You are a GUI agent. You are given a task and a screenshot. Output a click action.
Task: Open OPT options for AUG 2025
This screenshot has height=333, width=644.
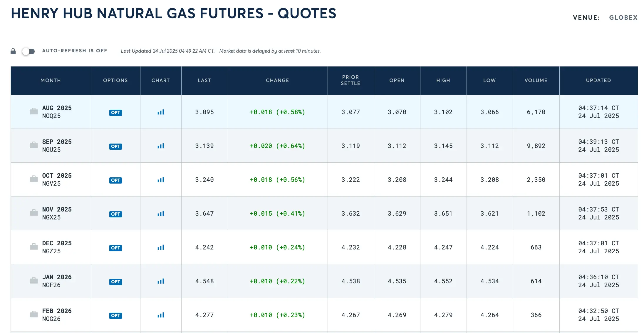coord(115,112)
